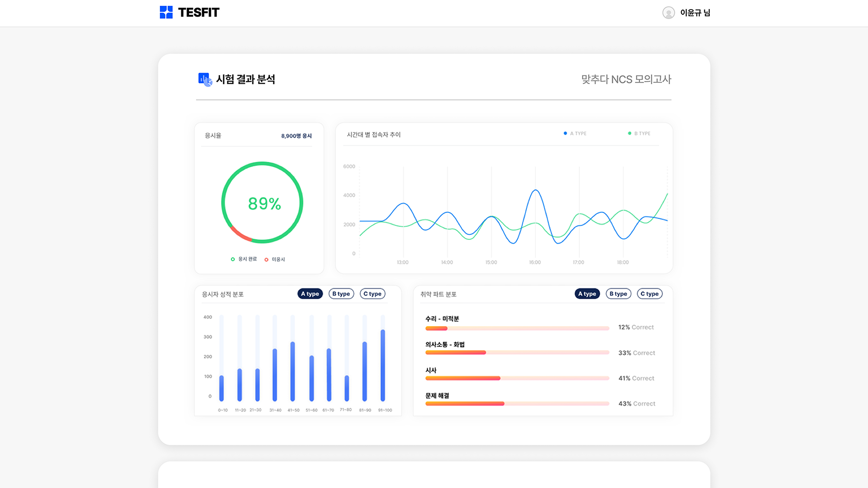Click the 문제 해결 label
Screen dimensions: 868x488
click(x=437, y=395)
